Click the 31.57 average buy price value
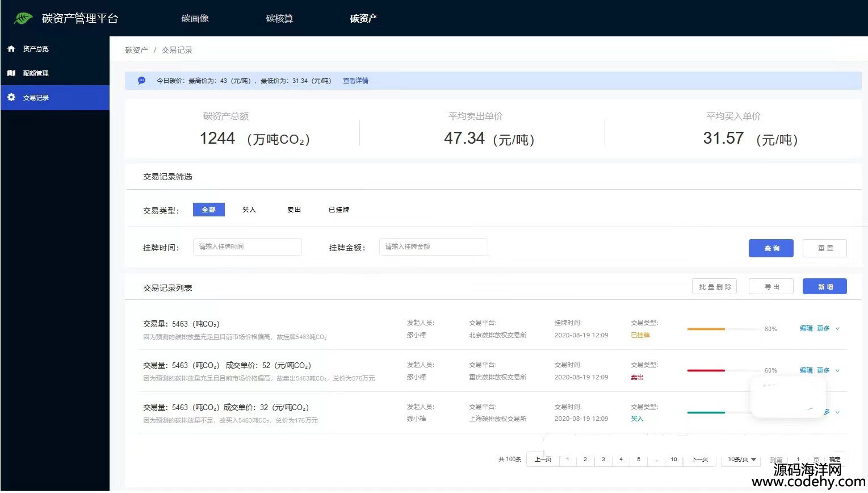The width and height of the screenshot is (868, 493). tap(723, 138)
